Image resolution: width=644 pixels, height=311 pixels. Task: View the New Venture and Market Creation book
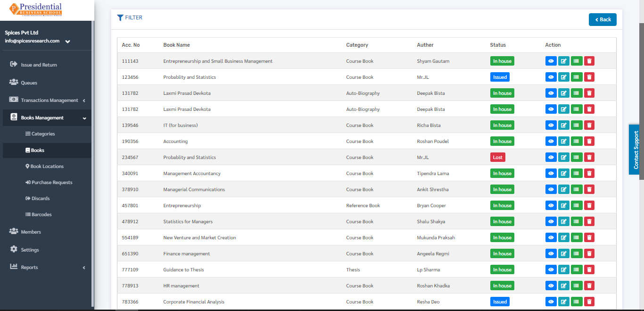pyautogui.click(x=551, y=237)
